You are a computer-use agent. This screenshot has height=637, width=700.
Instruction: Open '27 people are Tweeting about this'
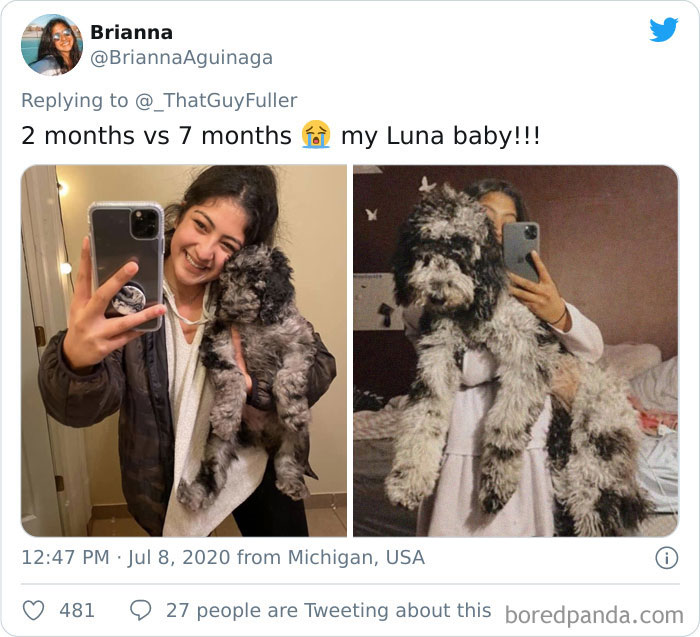(x=329, y=611)
